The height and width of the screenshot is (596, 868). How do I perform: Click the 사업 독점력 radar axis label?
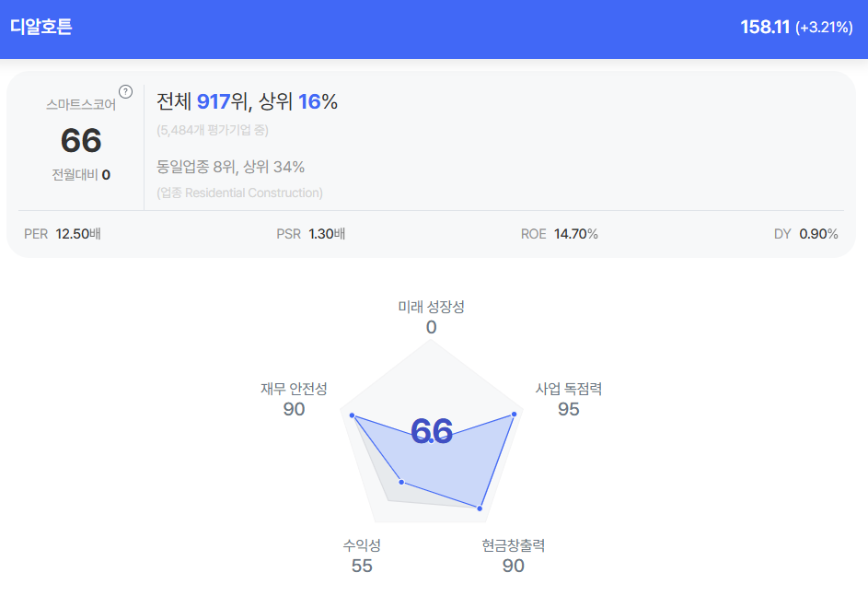[x=569, y=389]
